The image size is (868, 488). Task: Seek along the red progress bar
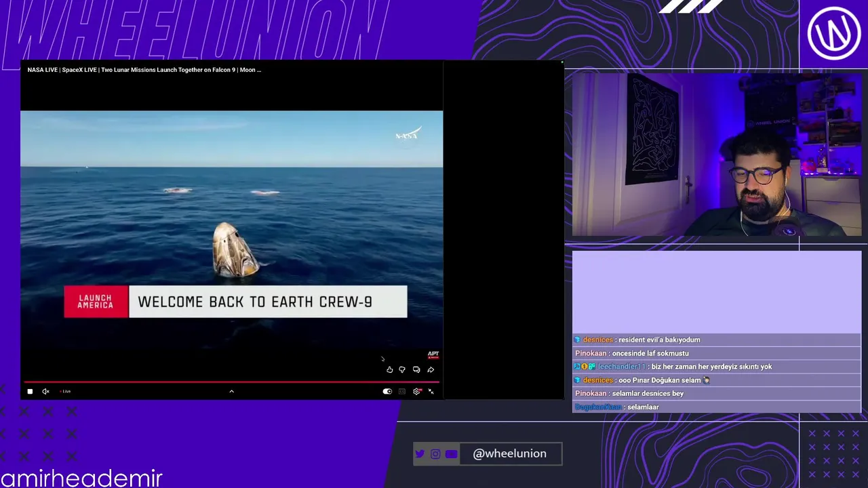231,382
